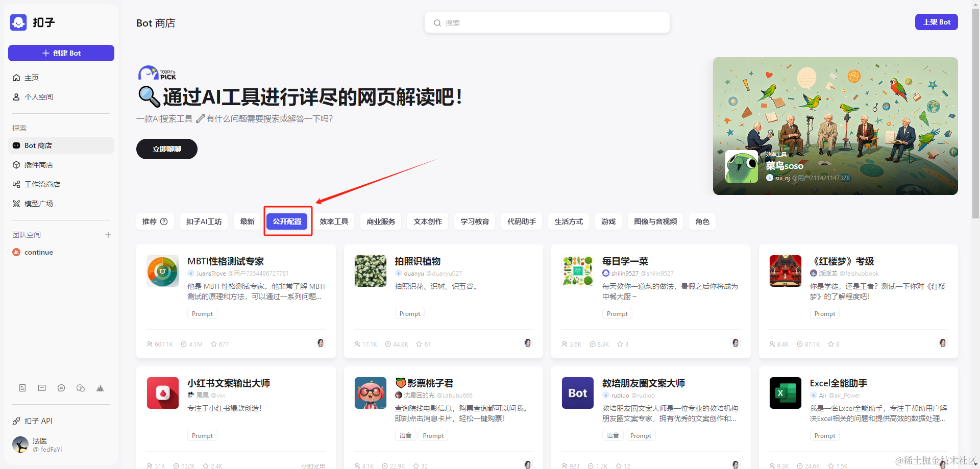Switch to the 扣子AI工坊 tab
The height and width of the screenshot is (469, 980).
click(x=204, y=221)
